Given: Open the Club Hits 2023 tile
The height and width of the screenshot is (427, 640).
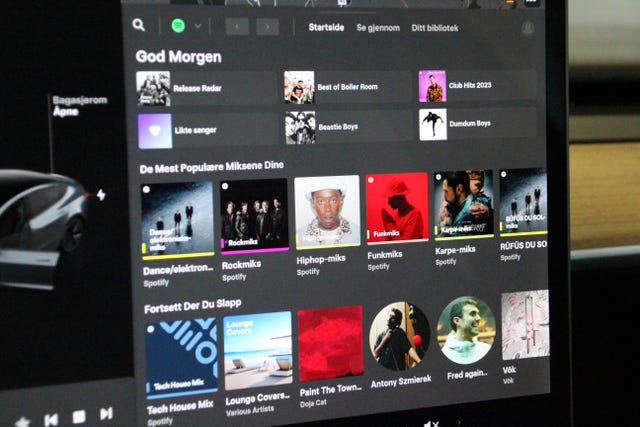Looking at the screenshot, I should point(477,85).
